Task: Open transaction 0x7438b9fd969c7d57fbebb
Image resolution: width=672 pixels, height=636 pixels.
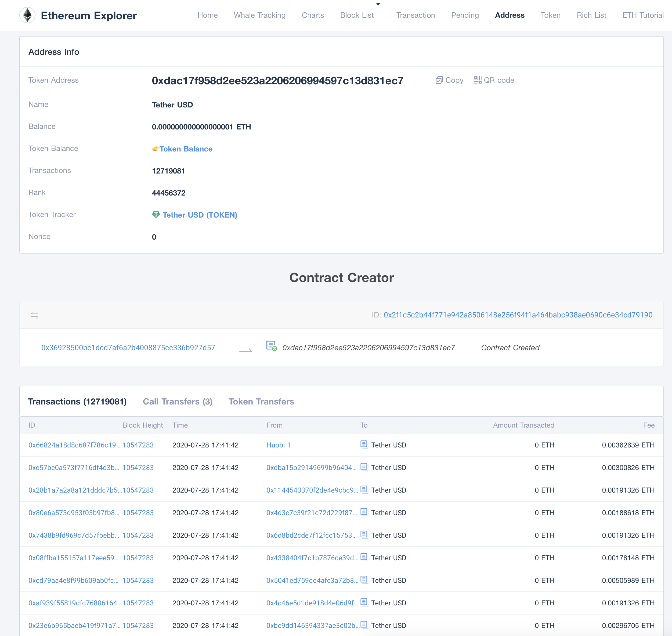Action: click(x=74, y=535)
